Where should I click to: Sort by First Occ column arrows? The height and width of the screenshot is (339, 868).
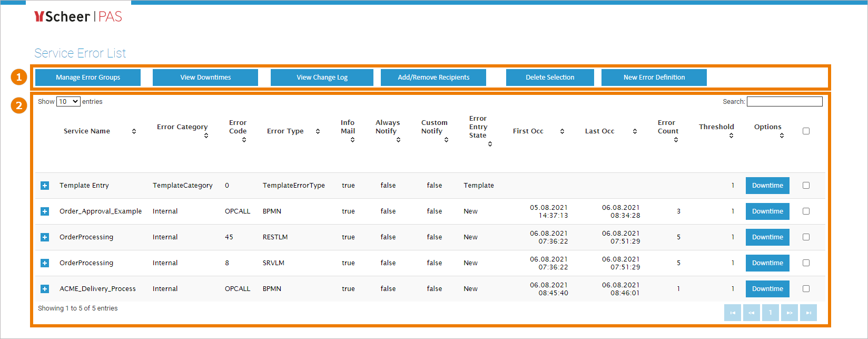562,131
